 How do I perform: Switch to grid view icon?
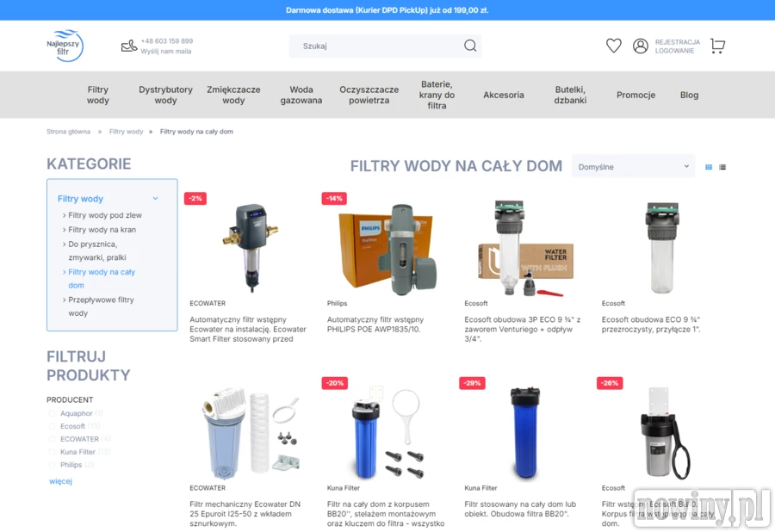point(709,167)
